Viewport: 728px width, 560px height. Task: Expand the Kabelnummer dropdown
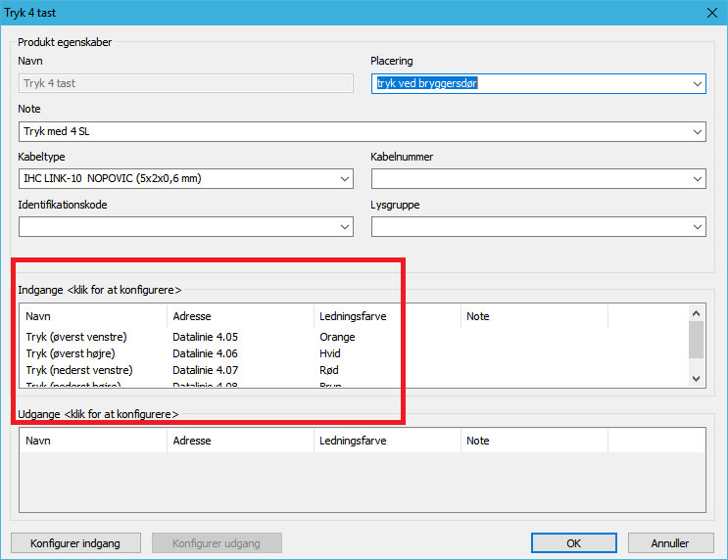[x=697, y=179]
